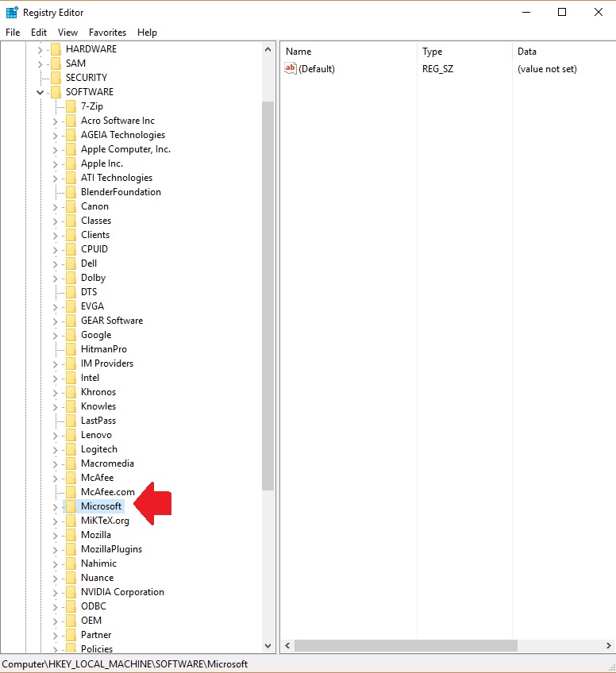Select the Macromedia key

click(x=107, y=463)
